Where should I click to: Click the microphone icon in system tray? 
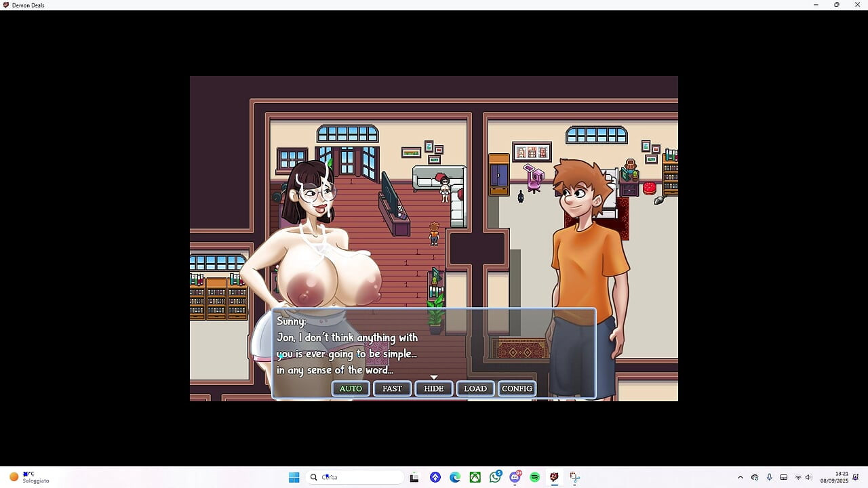769,477
